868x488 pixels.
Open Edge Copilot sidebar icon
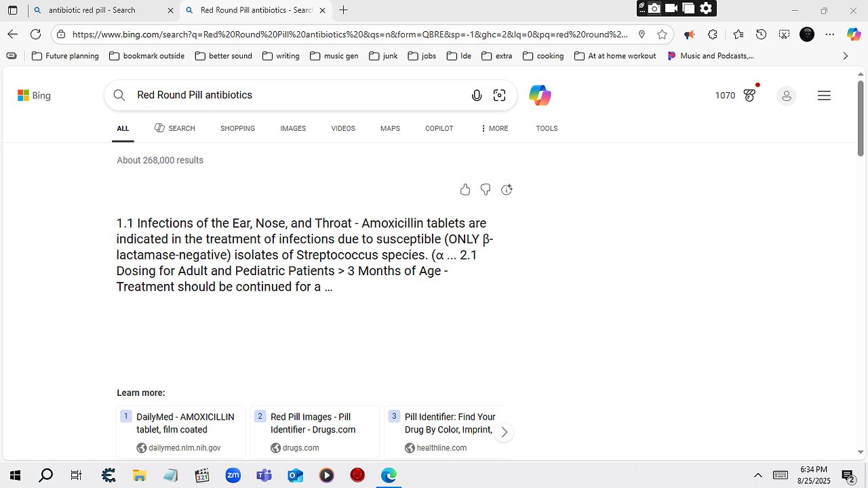click(854, 35)
